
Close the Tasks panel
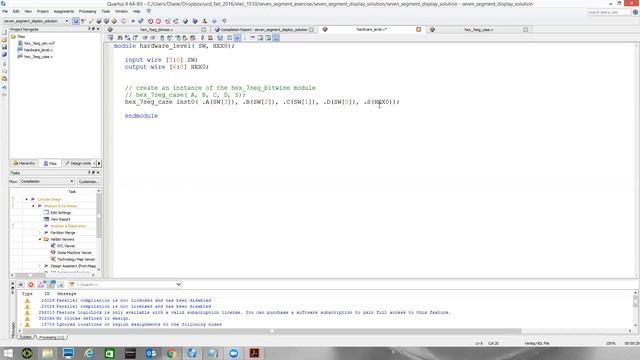point(98,173)
